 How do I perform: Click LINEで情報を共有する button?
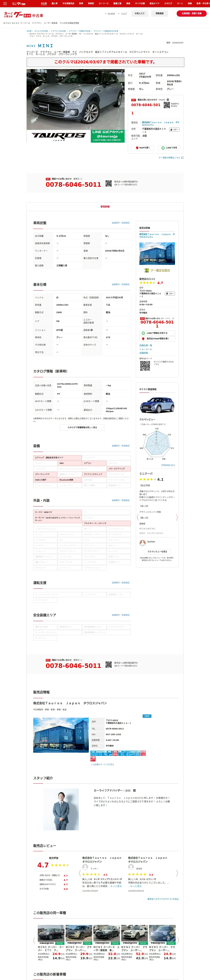[x=157, y=333]
